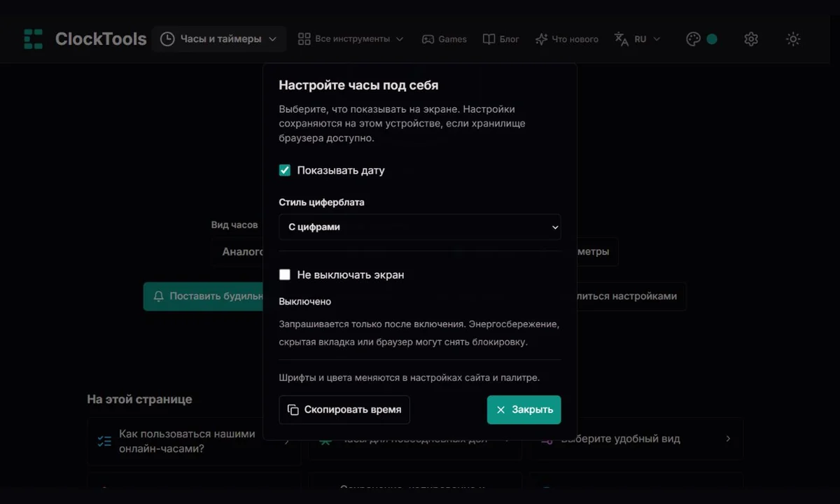Open the Выберите удобный вид card
Viewport: 840px width, 504px height.
[x=636, y=439]
